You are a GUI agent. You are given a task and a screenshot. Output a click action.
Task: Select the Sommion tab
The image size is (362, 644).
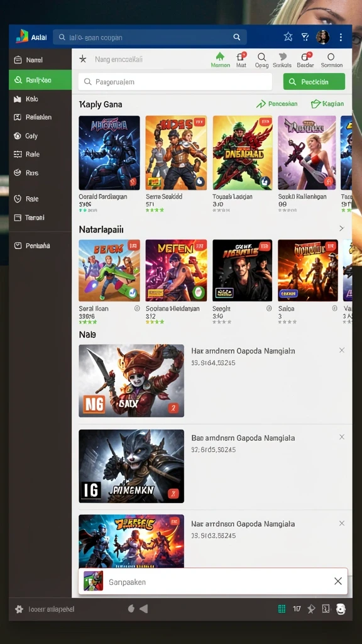point(331,60)
